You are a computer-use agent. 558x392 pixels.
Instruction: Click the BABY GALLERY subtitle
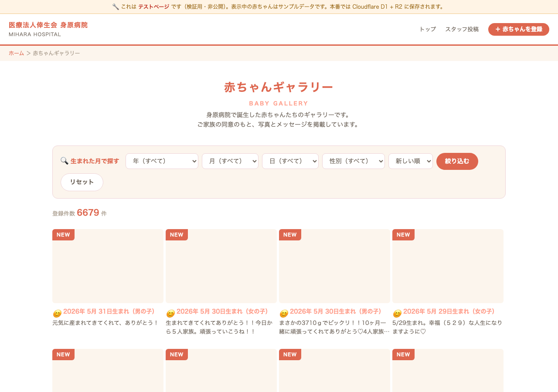coord(279,103)
